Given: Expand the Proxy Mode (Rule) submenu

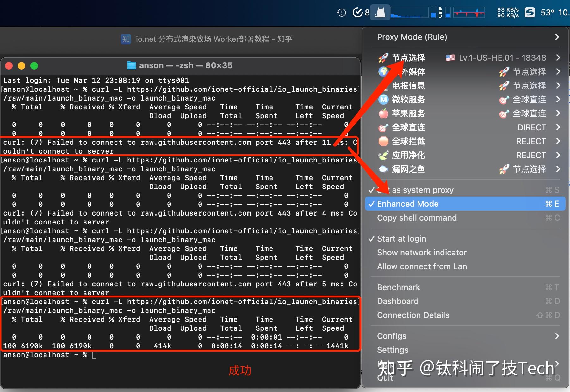Looking at the screenshot, I should pyautogui.click(x=465, y=37).
